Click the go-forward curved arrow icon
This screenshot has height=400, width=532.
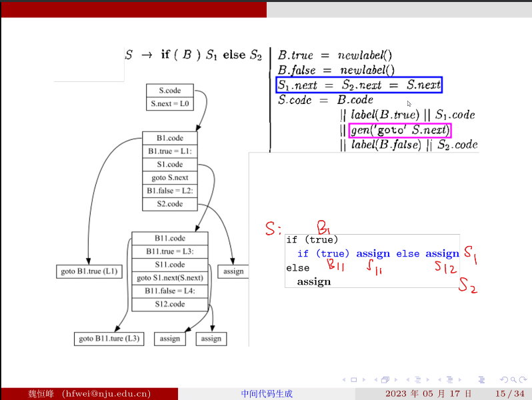coord(523,379)
